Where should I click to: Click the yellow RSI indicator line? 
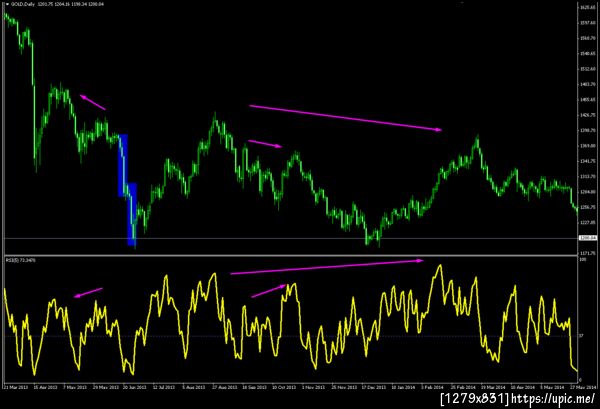pos(291,321)
